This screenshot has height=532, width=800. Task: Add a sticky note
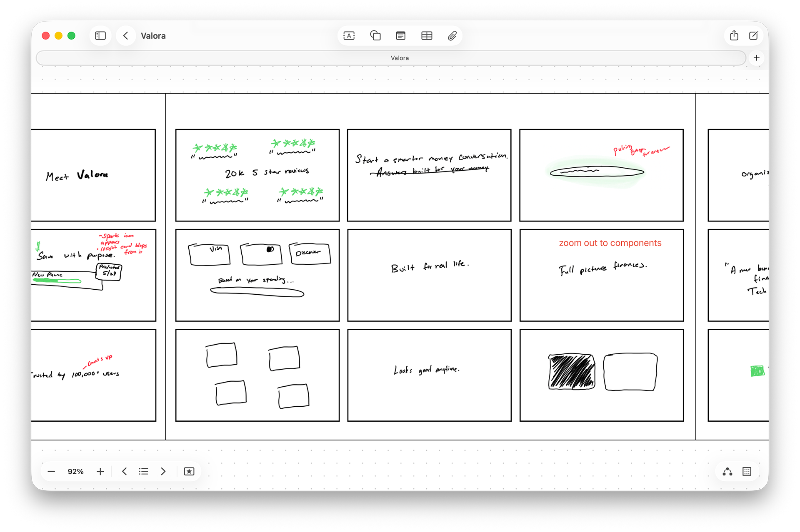point(400,36)
